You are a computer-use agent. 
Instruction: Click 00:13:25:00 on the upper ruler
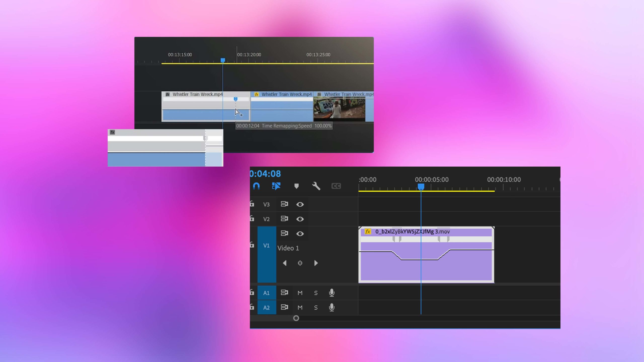click(x=318, y=55)
